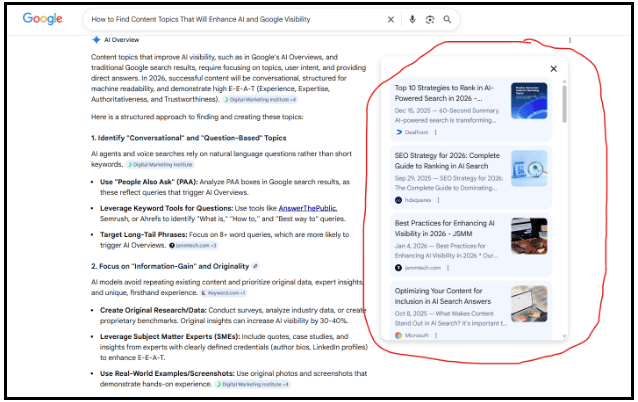Click the Google logo

point(42,18)
